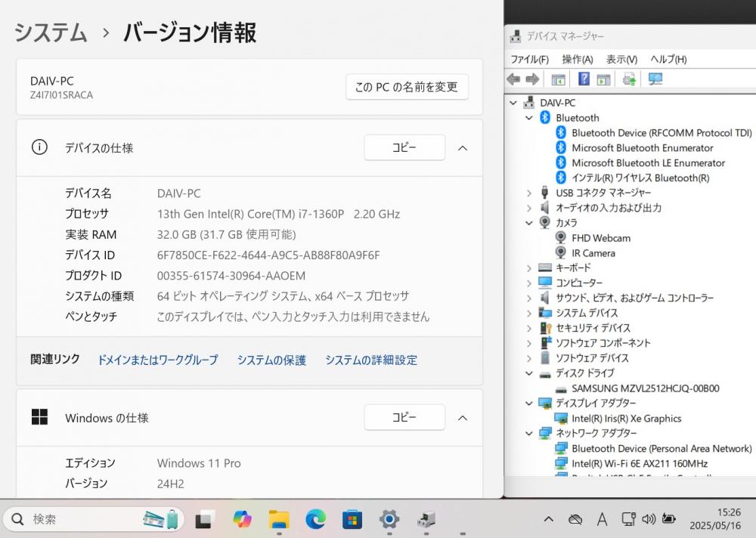756x538 pixels.
Task: Click the product ID '00355-61574-30964-AAOEM'
Action: [x=231, y=276]
